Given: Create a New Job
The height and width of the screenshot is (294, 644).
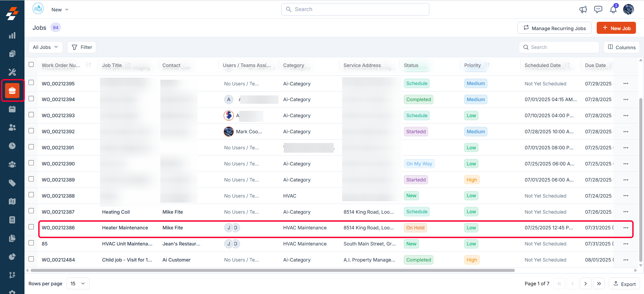Looking at the screenshot, I should 616,28.
